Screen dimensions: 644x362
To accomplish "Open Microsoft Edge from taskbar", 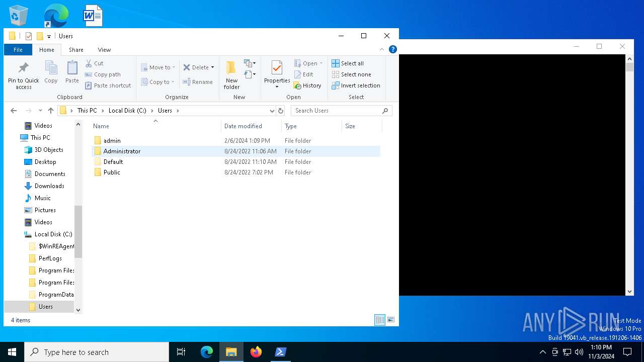I will 207,352.
